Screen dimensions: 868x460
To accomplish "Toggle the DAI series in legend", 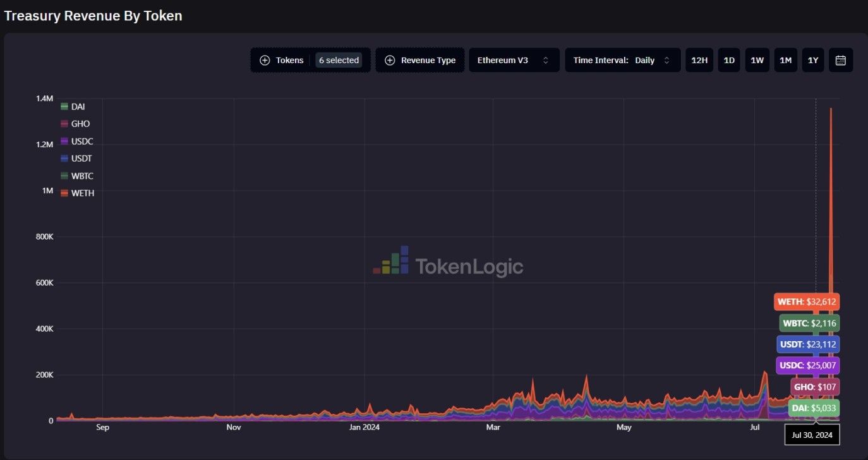I will (x=73, y=107).
